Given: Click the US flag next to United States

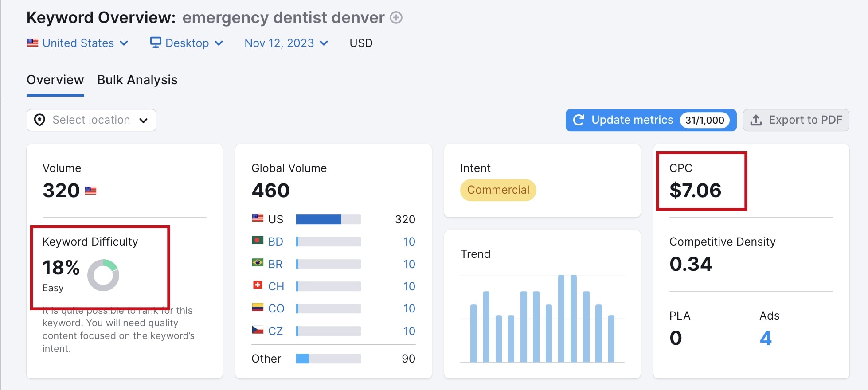Looking at the screenshot, I should [32, 42].
